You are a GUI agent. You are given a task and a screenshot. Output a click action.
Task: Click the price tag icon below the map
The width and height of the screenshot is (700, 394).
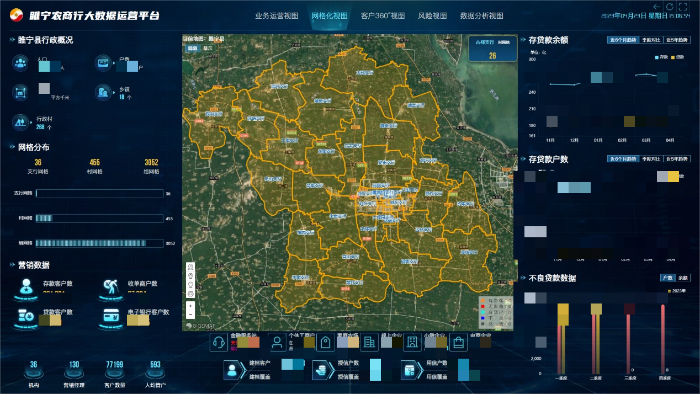[325, 343]
